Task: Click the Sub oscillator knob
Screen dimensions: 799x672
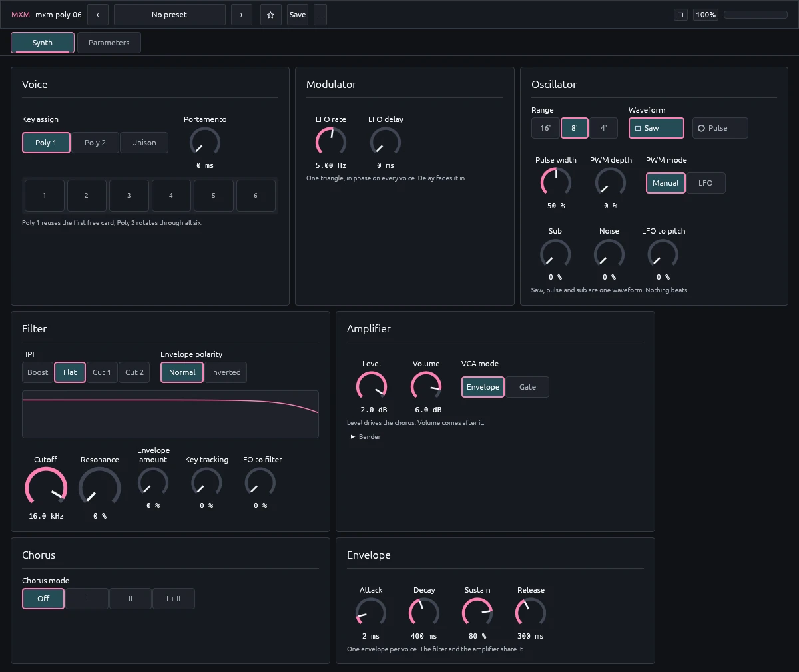Action: [555, 254]
